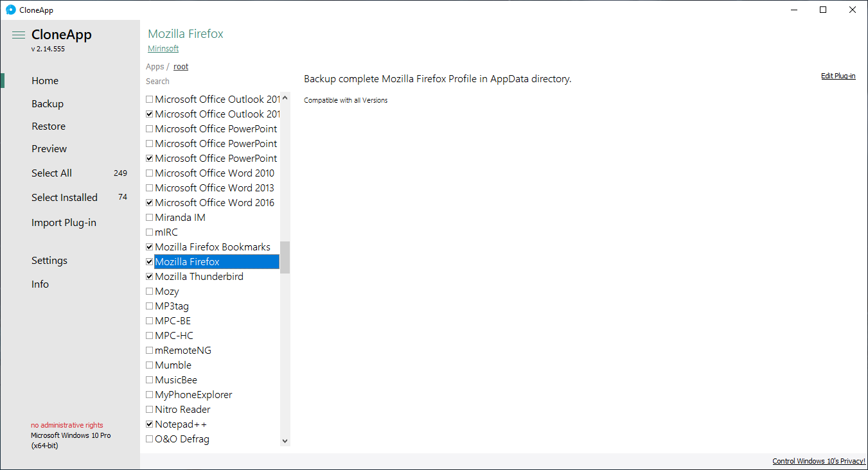The image size is (868, 470).
Task: Select the Notepad++ list entry
Action: coord(181,424)
